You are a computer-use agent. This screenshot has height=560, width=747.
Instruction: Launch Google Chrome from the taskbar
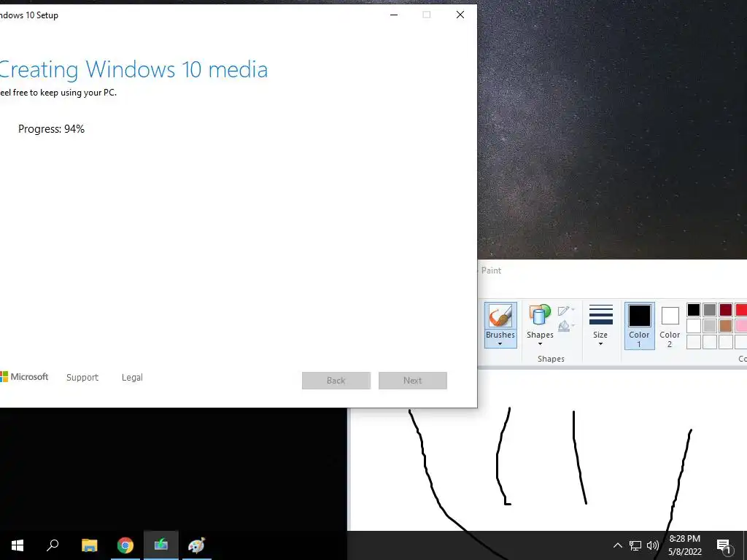click(125, 545)
